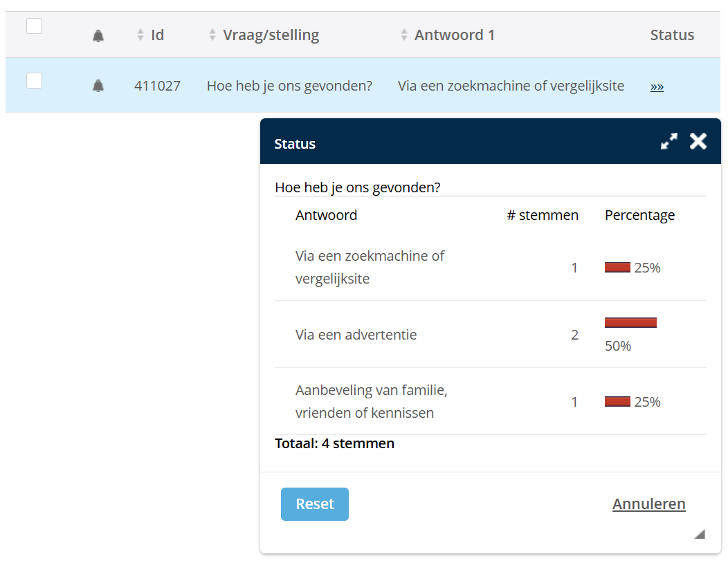Click the question title in the Status dialog
The image size is (728, 563).
358,187
